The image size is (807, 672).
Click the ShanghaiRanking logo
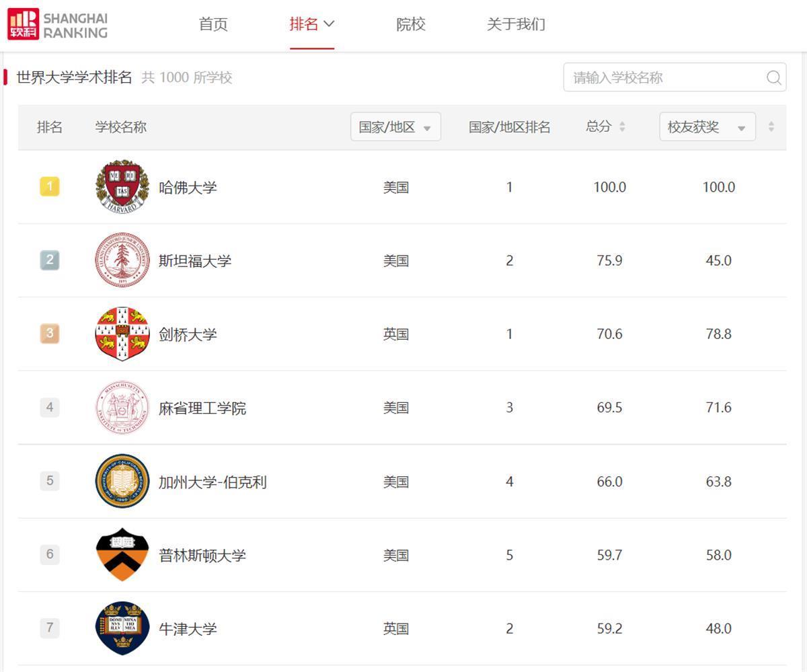point(57,24)
